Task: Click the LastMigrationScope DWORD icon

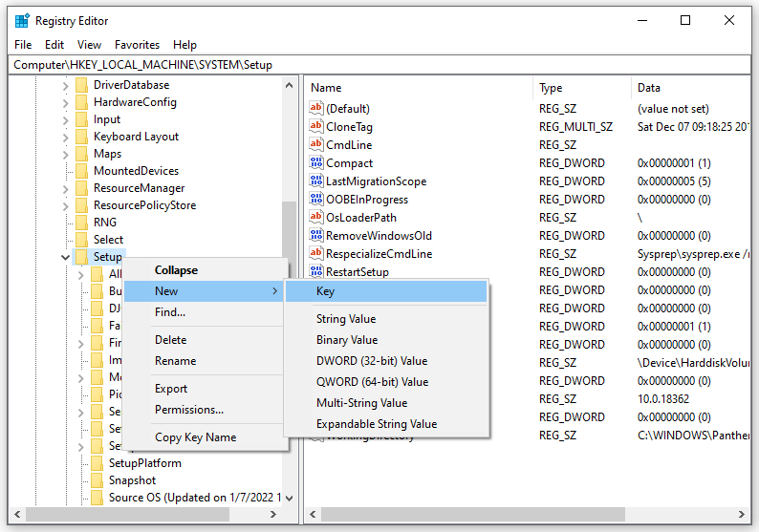Action: coord(316,181)
